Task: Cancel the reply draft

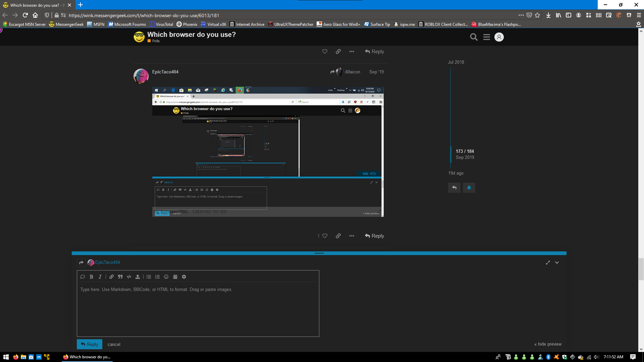Action: [x=114, y=344]
